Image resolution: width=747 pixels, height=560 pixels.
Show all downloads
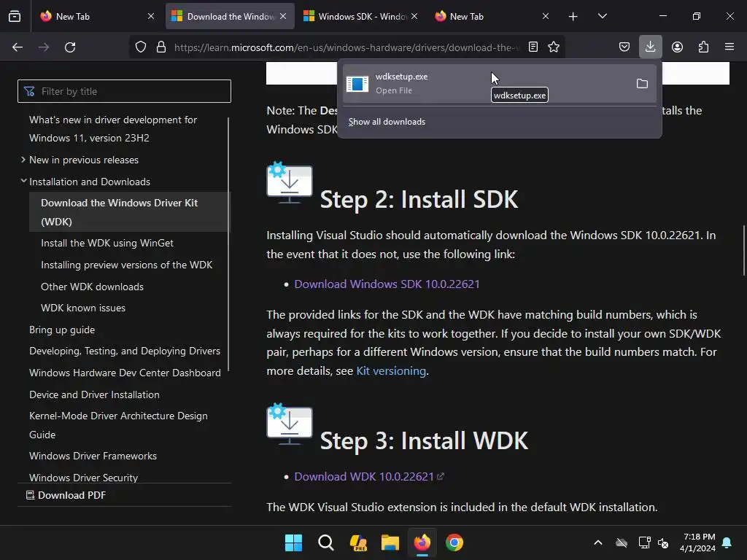point(387,122)
